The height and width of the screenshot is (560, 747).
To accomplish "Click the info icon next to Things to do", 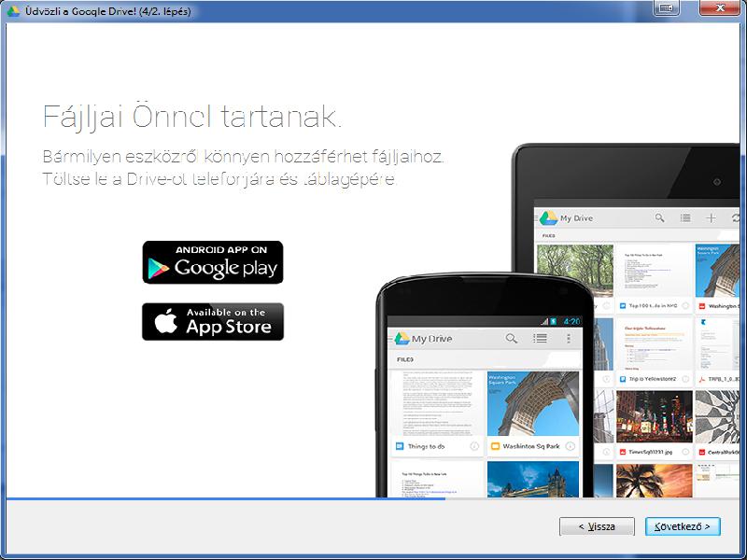I will click(474, 446).
